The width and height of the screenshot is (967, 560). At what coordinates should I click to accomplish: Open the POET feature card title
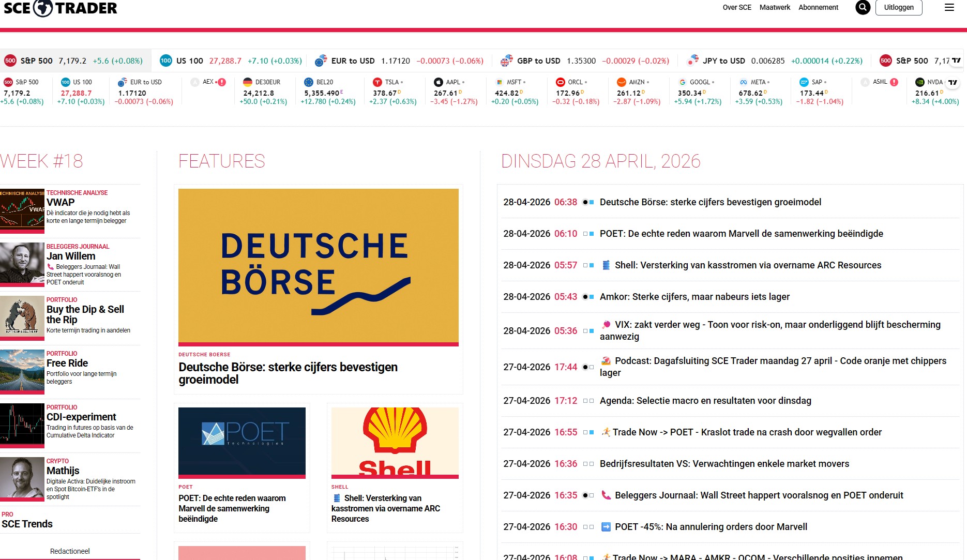point(232,509)
